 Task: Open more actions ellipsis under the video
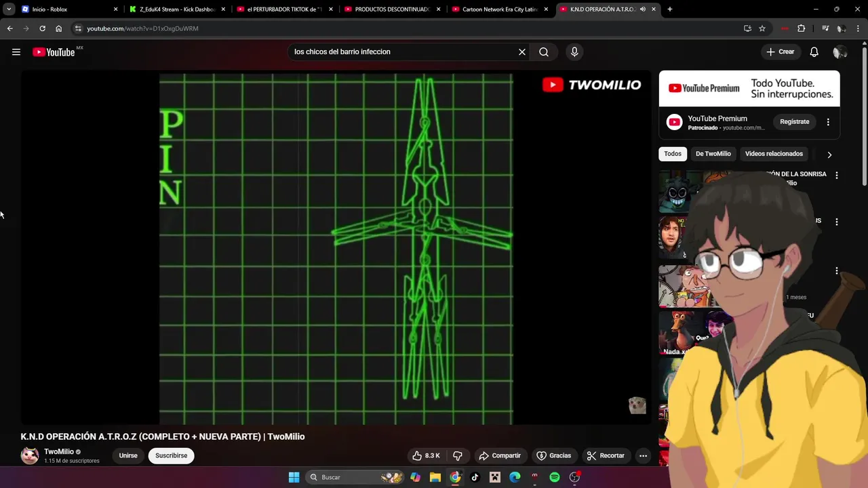tap(643, 455)
